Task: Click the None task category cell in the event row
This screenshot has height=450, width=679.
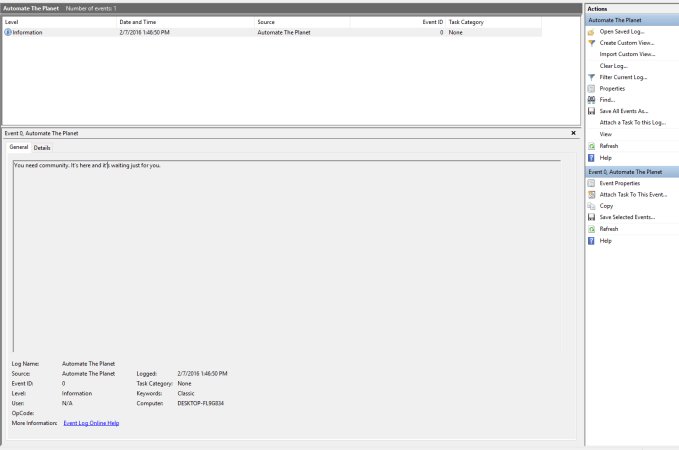Action: pos(456,32)
